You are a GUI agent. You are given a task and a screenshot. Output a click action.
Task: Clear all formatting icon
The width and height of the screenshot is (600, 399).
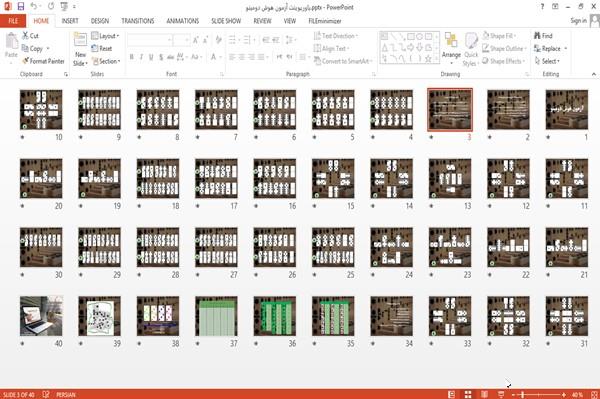(x=218, y=40)
